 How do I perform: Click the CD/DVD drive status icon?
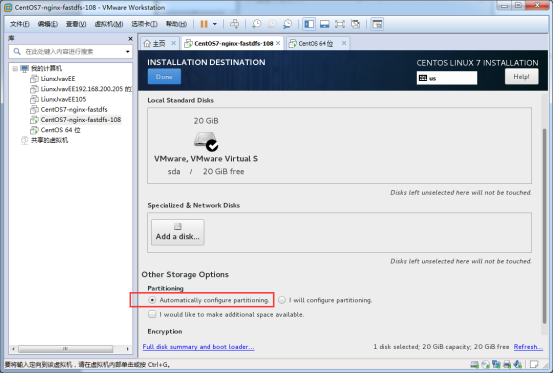click(x=486, y=364)
